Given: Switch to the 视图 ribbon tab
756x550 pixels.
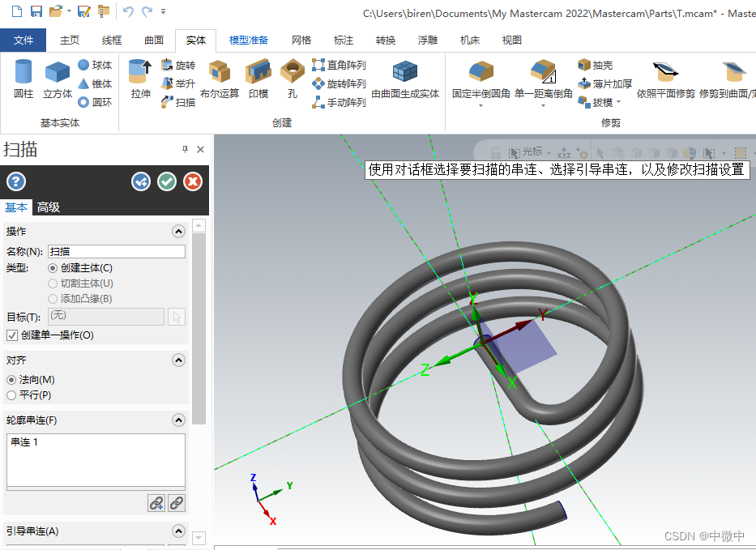Looking at the screenshot, I should (511, 40).
